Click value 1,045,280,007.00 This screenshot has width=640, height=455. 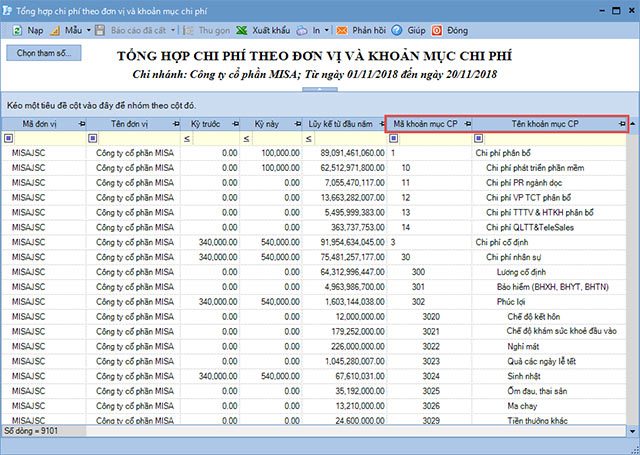click(x=355, y=361)
